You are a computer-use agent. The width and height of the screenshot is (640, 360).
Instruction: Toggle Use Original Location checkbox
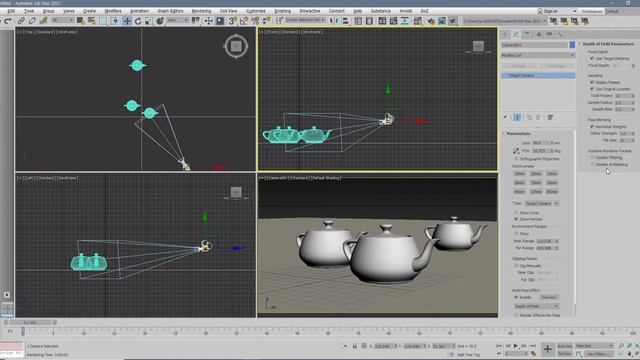tap(592, 89)
